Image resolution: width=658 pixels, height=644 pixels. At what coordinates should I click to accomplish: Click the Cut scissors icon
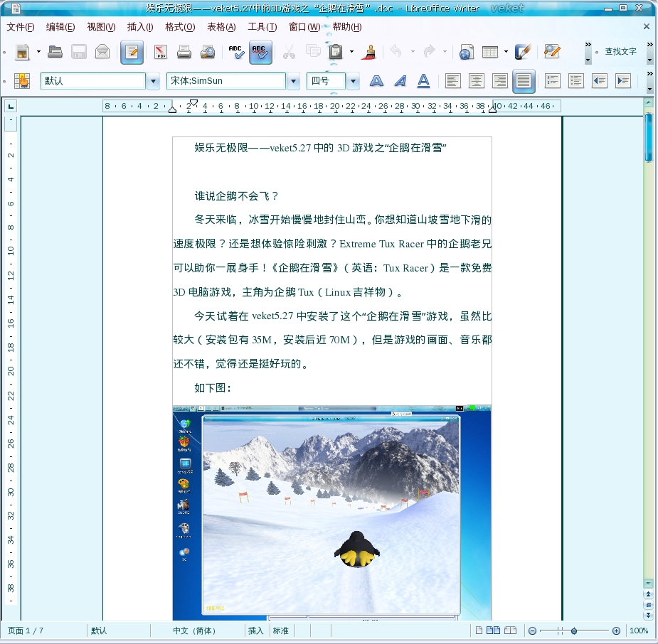pos(289,52)
